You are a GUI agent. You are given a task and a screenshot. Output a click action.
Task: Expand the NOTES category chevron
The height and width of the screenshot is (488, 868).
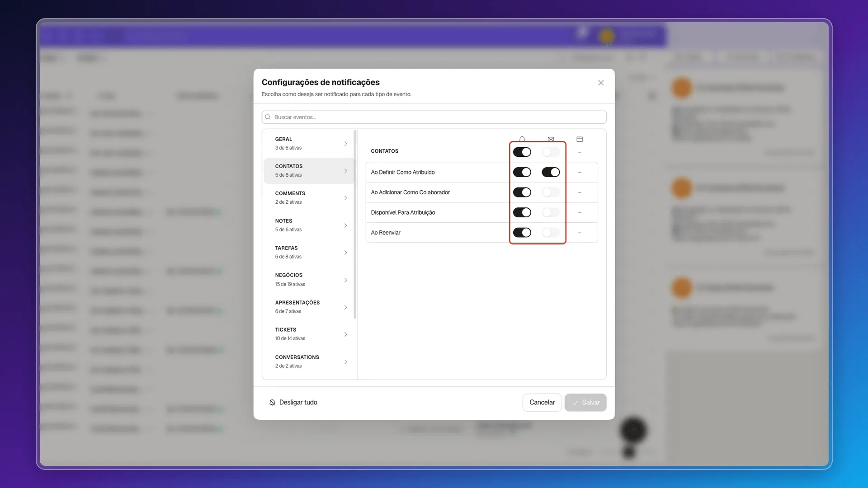[345, 225]
